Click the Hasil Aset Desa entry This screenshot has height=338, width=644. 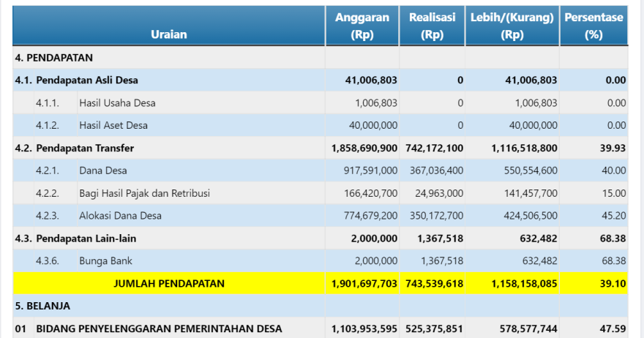[113, 125]
